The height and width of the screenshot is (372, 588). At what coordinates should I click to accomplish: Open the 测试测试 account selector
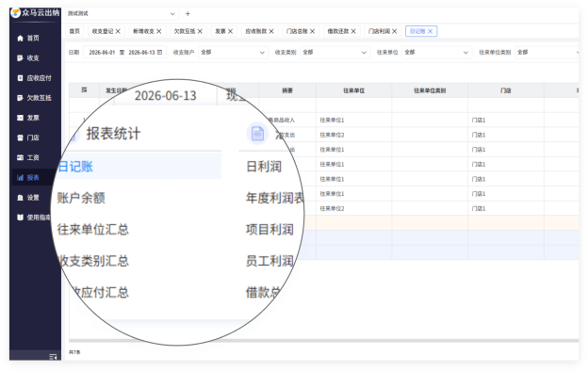122,14
